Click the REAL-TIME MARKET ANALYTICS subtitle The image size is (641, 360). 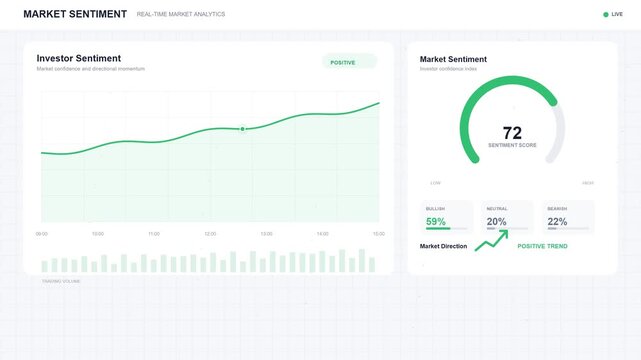coord(181,14)
